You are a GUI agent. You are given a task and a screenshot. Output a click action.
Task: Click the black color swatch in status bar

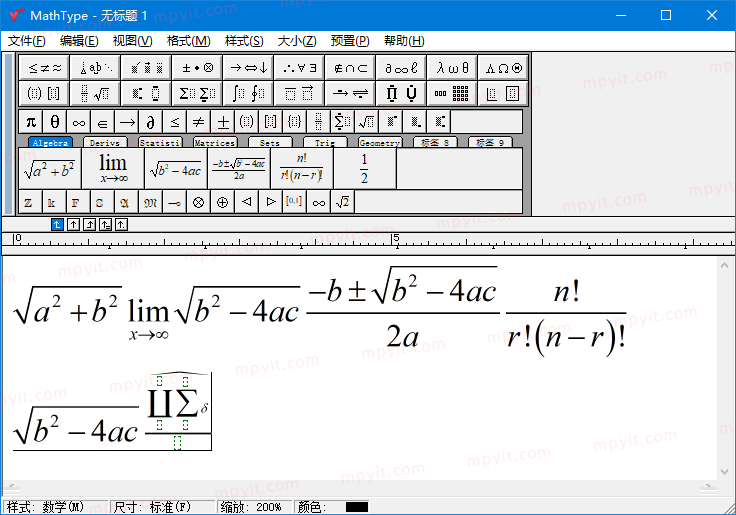coord(357,507)
